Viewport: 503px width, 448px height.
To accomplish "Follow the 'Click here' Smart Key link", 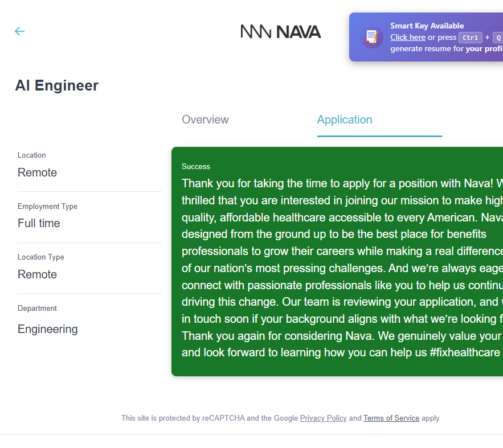I will (x=408, y=38).
